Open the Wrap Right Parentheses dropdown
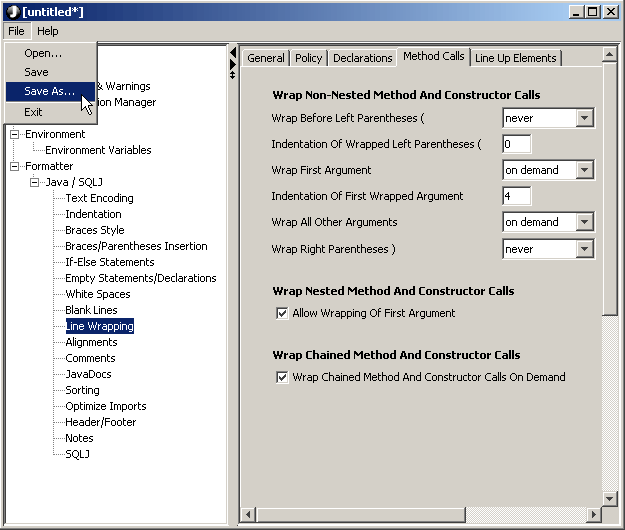The width and height of the screenshot is (625, 530). [585, 249]
